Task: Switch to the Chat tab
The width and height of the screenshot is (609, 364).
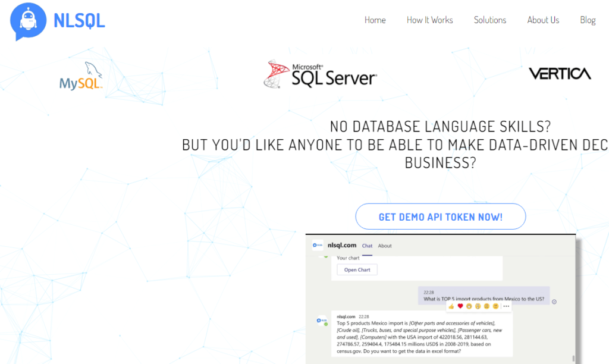Action: click(x=367, y=246)
